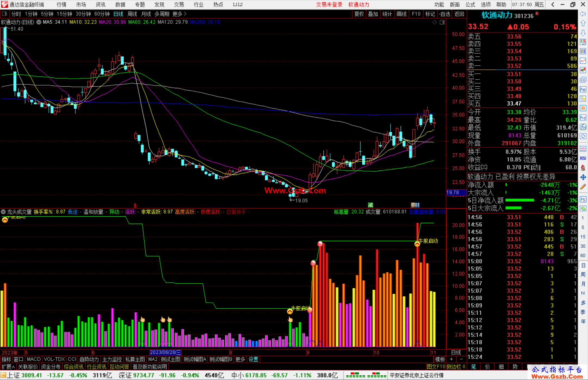Open the F12 trading sidebar icon

tap(583, 118)
